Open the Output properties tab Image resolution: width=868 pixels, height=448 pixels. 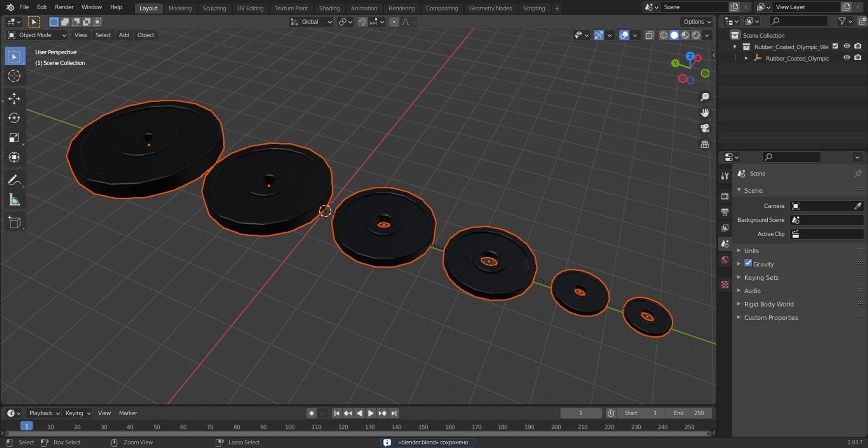click(725, 212)
